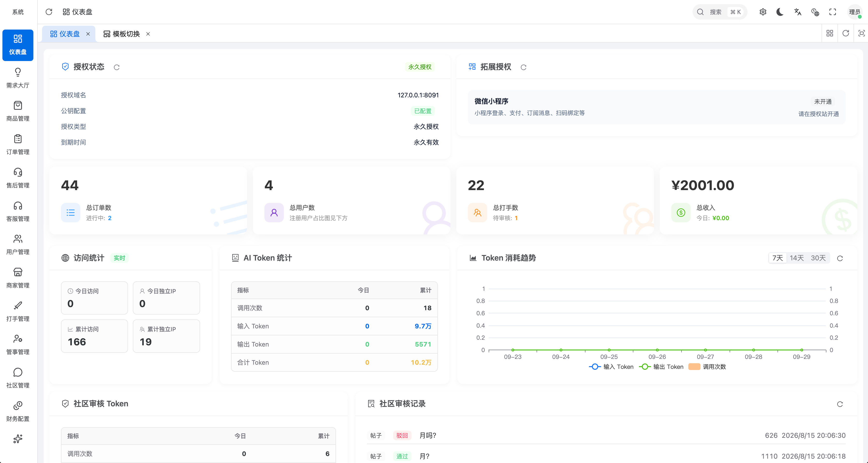The height and width of the screenshot is (463, 868).
Task: Click the 127.0.0.1:8091 domain value
Action: coord(418,95)
